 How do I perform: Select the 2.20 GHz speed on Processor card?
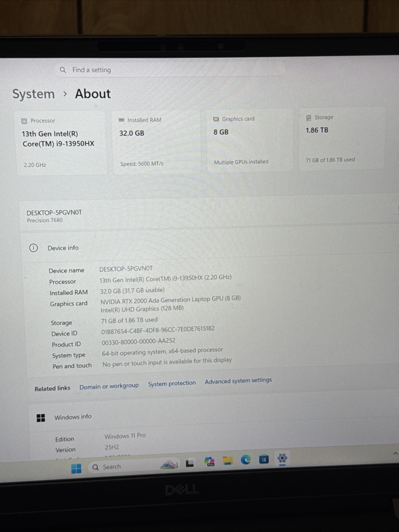click(x=35, y=165)
